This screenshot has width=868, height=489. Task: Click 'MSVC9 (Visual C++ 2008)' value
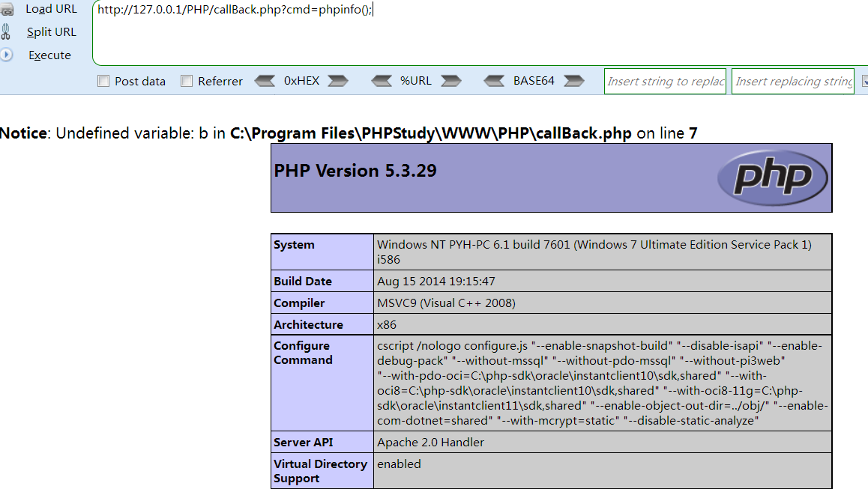(446, 303)
